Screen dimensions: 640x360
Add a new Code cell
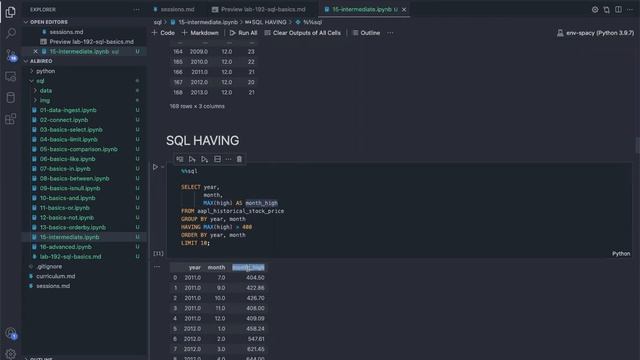163,33
